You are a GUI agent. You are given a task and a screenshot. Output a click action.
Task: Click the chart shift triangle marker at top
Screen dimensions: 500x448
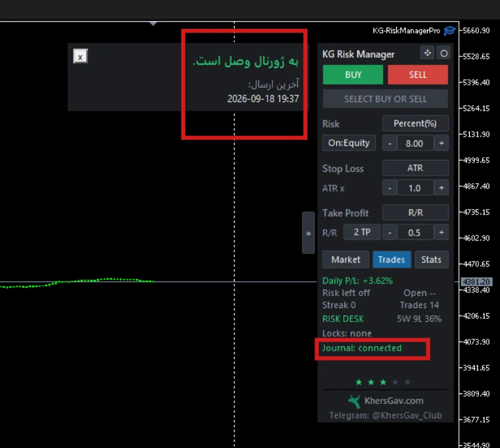153,24
